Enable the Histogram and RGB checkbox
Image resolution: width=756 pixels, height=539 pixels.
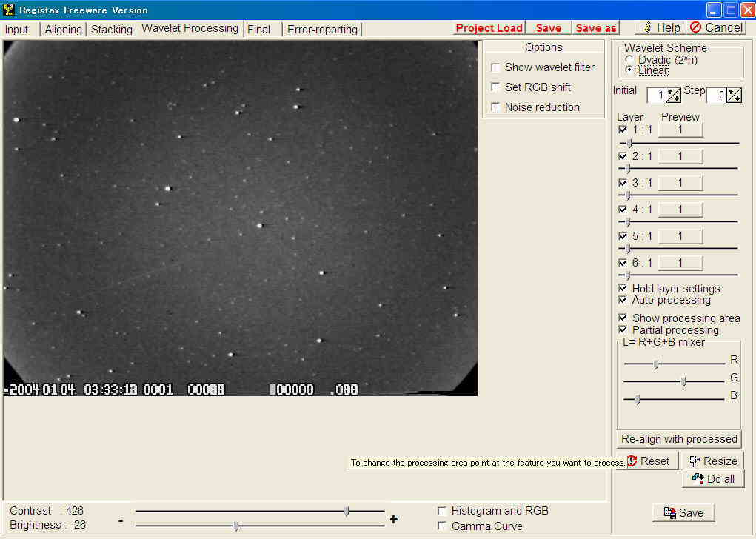click(x=442, y=511)
